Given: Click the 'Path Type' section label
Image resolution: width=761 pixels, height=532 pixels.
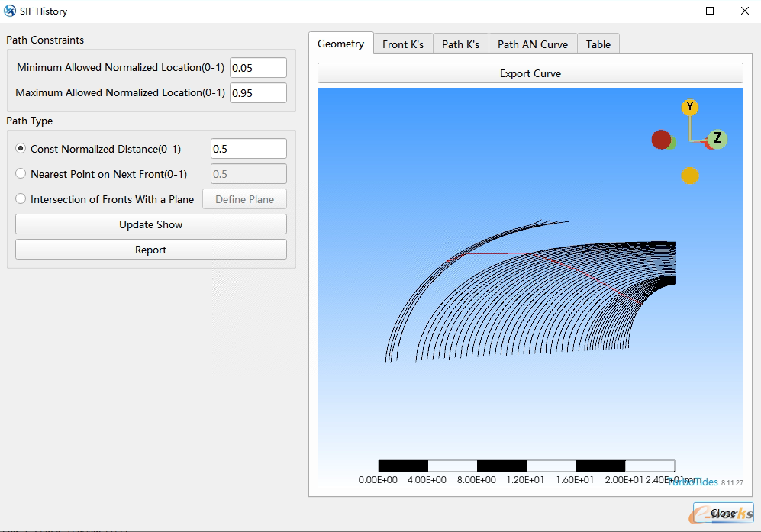Looking at the screenshot, I should point(30,121).
